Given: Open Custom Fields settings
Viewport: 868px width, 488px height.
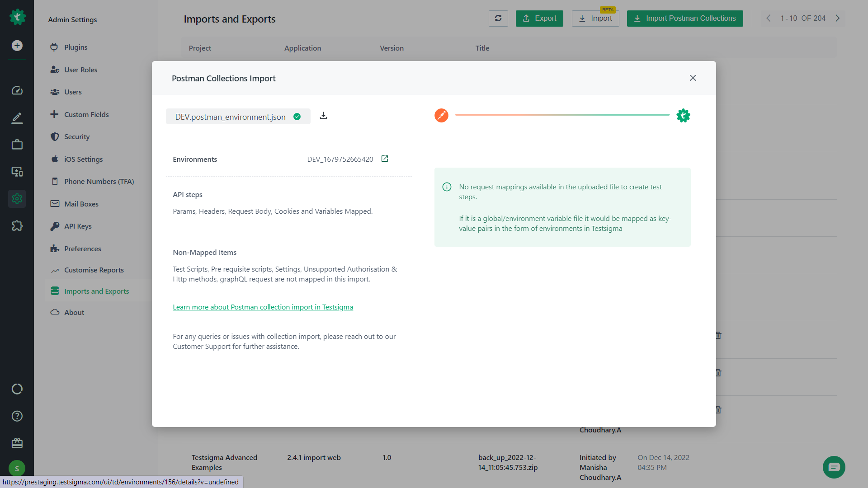Looking at the screenshot, I should [x=86, y=115].
